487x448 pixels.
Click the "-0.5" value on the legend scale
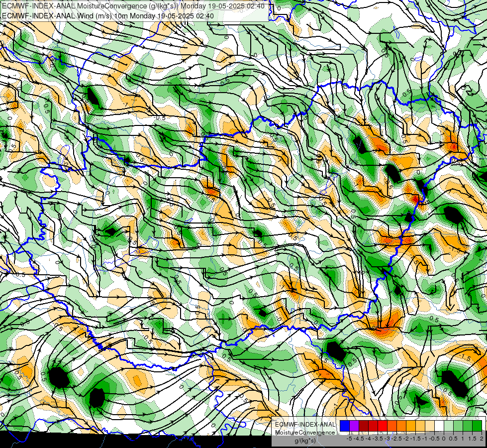point(434,439)
